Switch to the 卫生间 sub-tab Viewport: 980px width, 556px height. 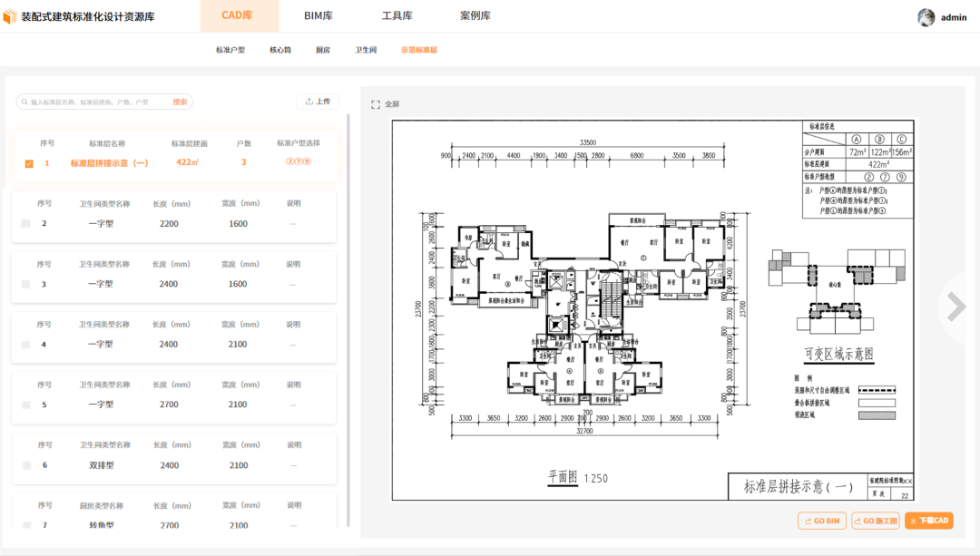pos(366,50)
